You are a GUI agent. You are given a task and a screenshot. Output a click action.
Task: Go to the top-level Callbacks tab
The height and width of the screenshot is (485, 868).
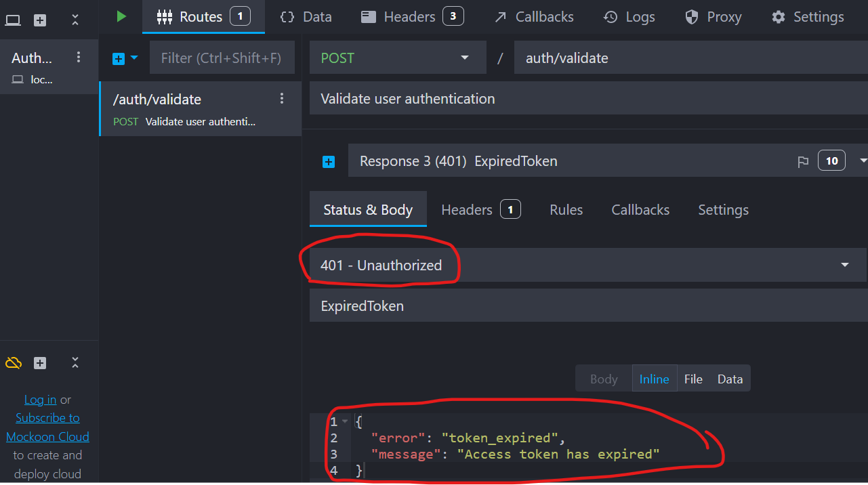click(x=534, y=17)
